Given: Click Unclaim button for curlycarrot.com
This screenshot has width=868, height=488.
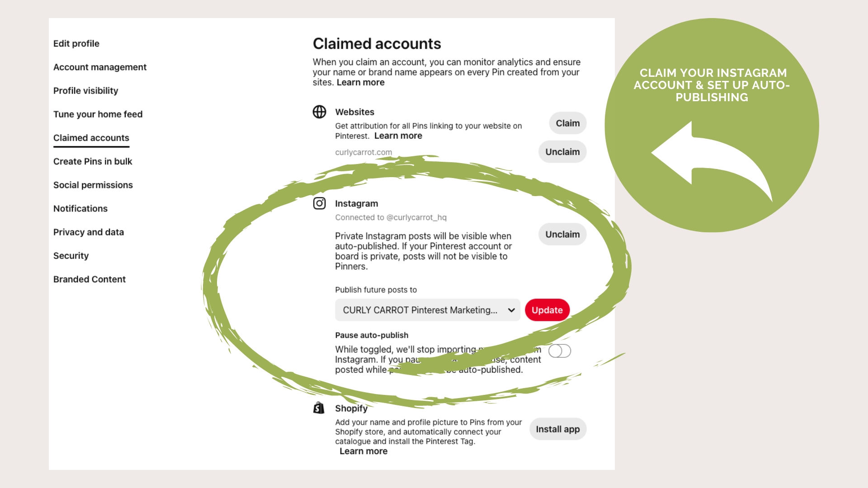Looking at the screenshot, I should click(563, 151).
